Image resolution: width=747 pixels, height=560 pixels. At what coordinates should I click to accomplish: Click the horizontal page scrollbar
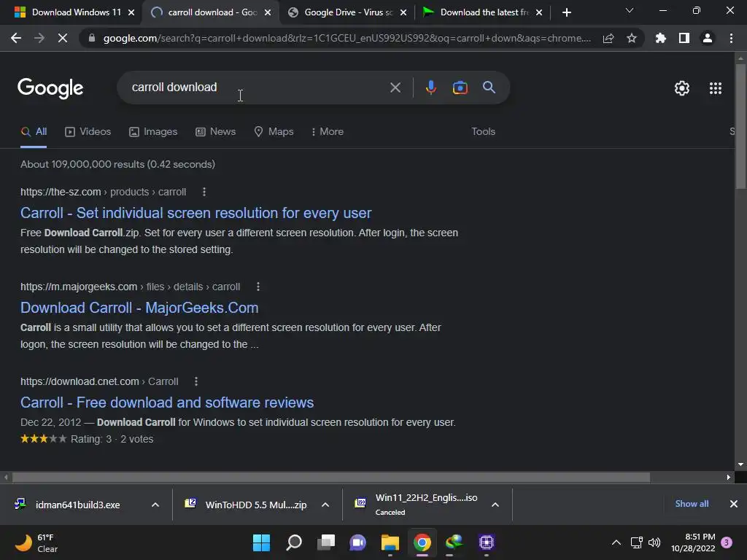click(331, 477)
